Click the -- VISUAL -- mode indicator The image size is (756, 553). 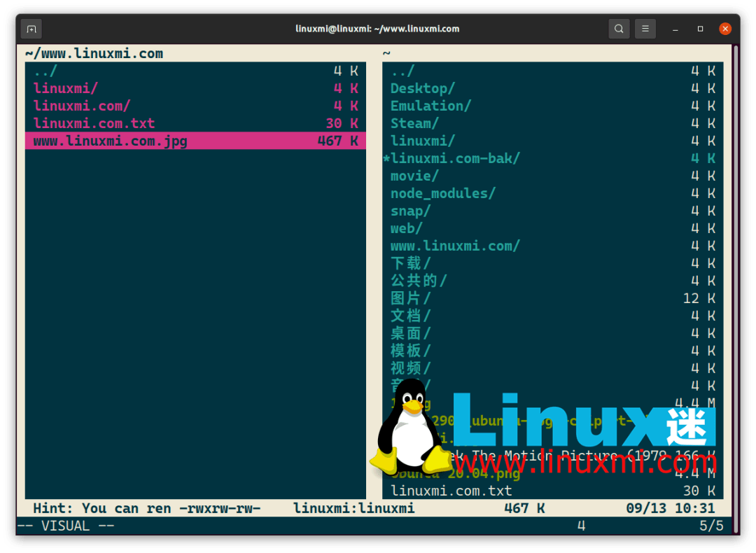click(x=66, y=526)
